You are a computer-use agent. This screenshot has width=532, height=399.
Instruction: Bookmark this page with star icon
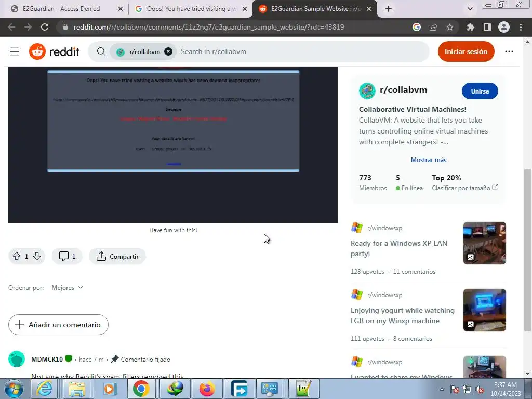[450, 27]
